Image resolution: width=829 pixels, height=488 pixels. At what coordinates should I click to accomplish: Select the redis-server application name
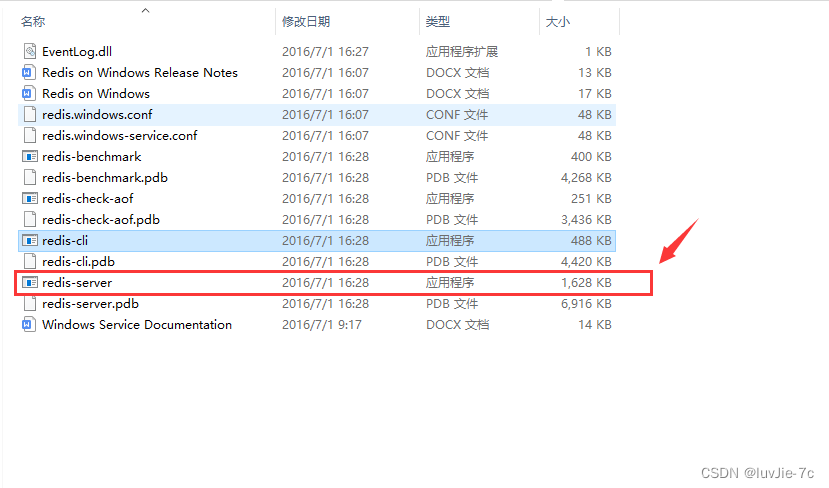point(77,282)
